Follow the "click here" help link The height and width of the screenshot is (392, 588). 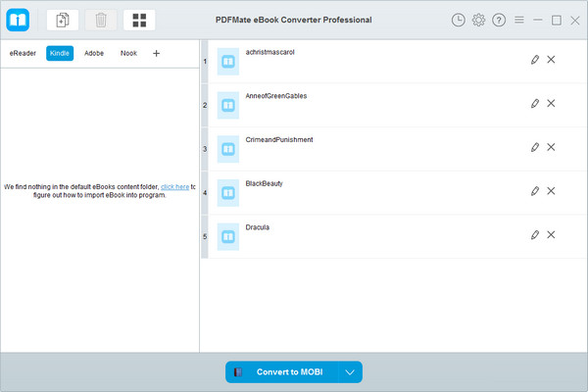174,186
